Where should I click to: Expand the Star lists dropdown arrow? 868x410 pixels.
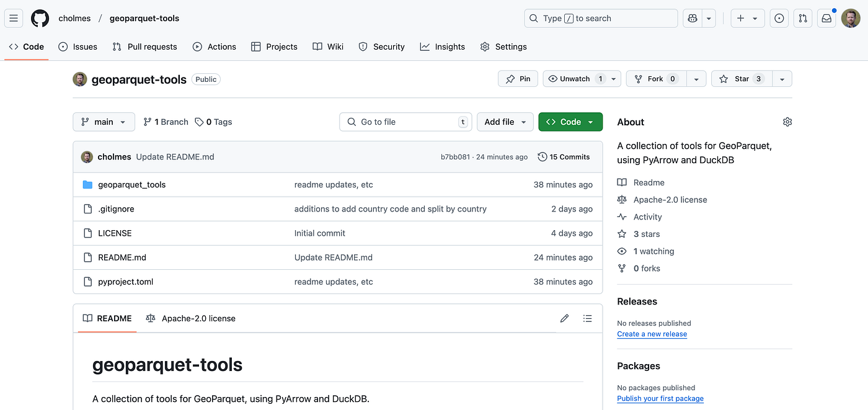782,79
